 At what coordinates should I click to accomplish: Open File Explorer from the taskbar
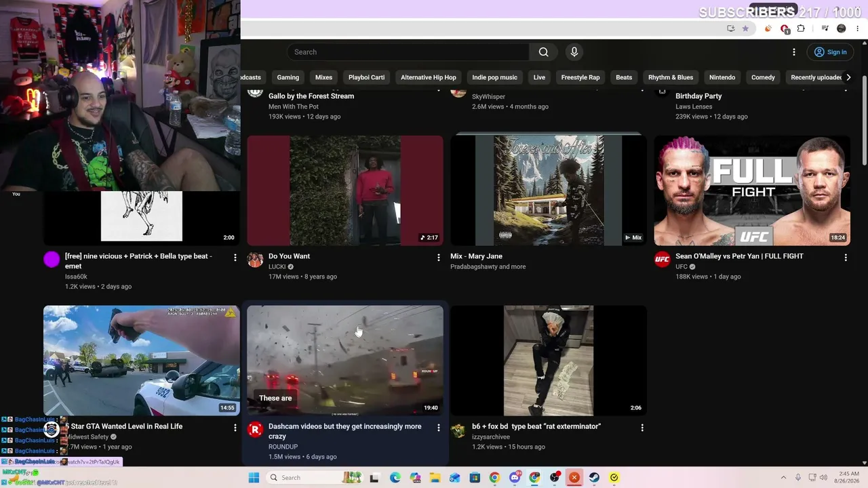[435, 478]
